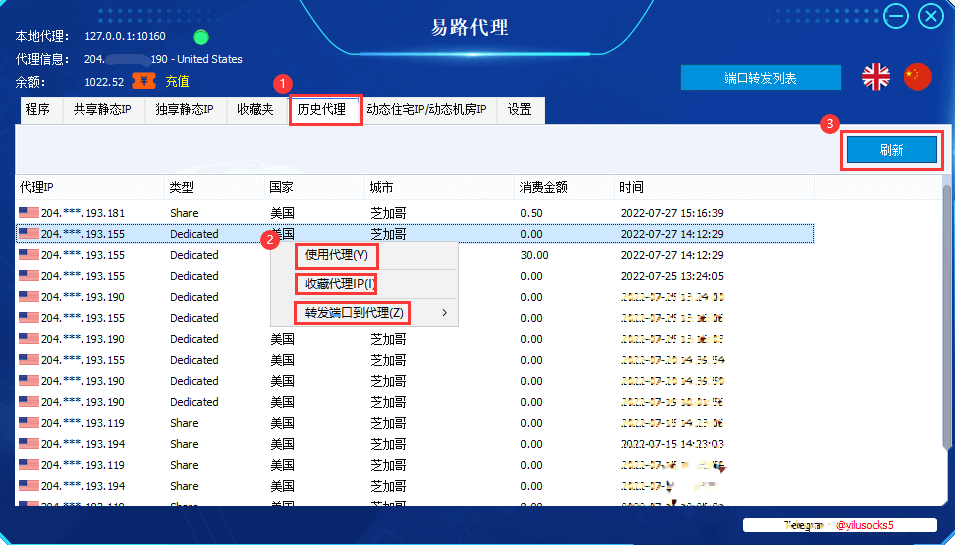Image resolution: width=955 pixels, height=545 pixels.
Task: Open the 设置 settings tab
Action: click(520, 110)
